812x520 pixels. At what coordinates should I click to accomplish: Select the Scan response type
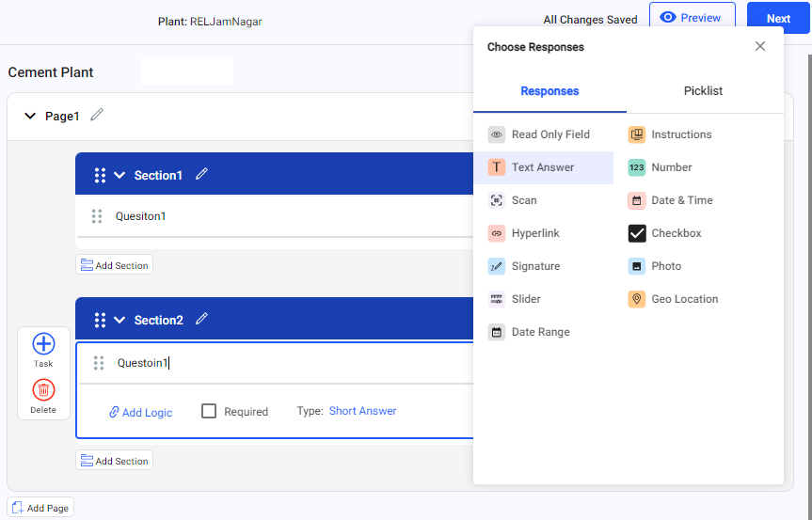(x=524, y=200)
